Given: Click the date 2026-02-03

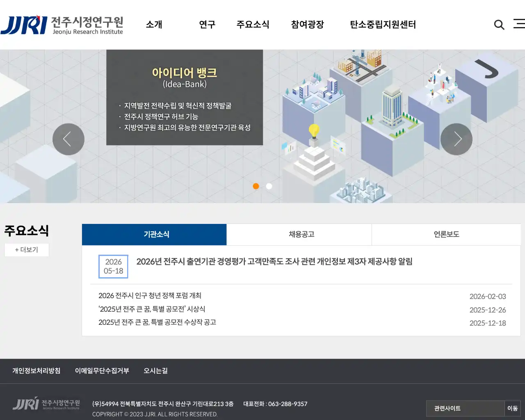Looking at the screenshot, I should point(488,297).
